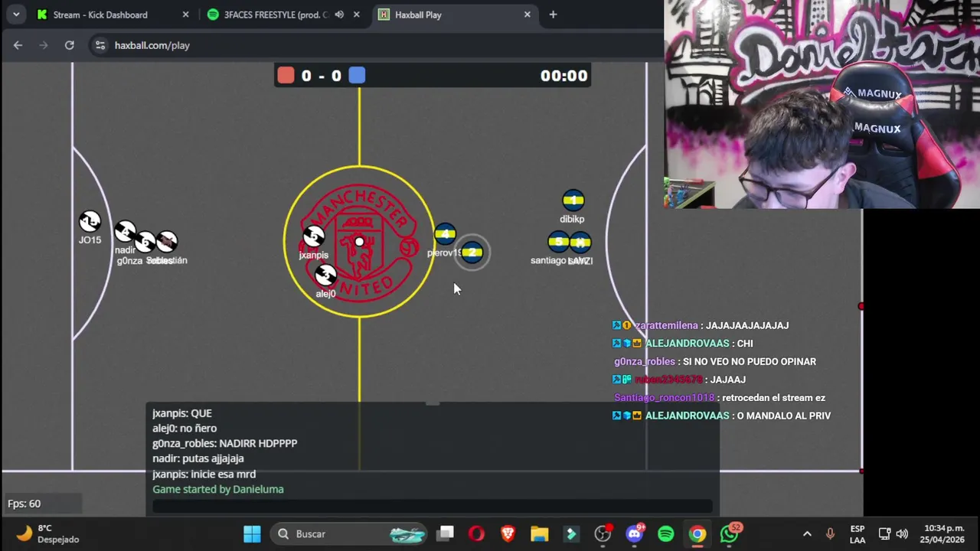Click player disc JO15
Screen dimensions: 980x551
90,222
